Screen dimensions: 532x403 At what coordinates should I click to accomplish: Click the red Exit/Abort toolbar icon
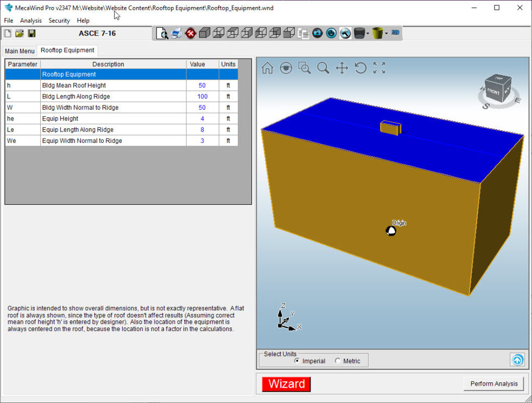click(191, 33)
